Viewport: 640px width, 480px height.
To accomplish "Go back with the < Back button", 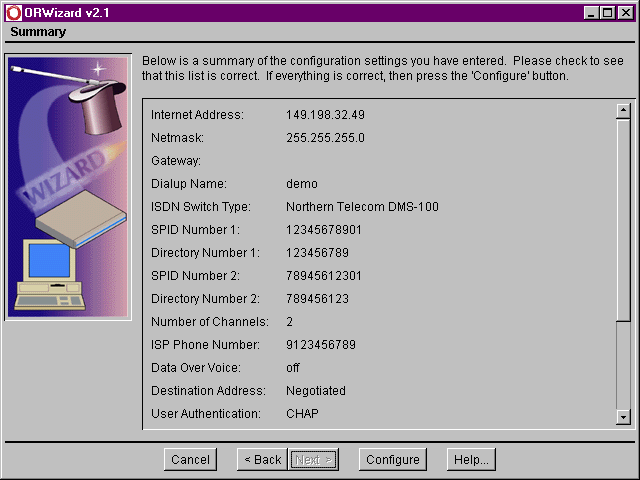I will click(x=262, y=459).
